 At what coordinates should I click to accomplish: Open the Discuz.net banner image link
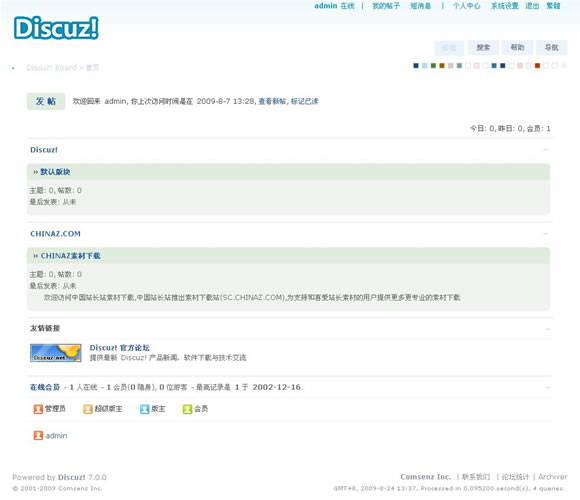click(x=56, y=353)
